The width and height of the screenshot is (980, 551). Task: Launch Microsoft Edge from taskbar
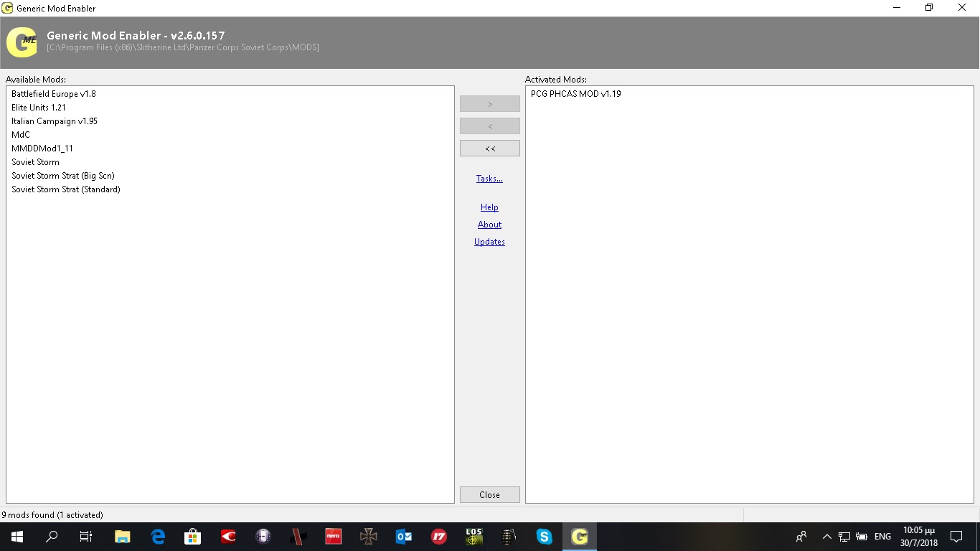coord(158,537)
